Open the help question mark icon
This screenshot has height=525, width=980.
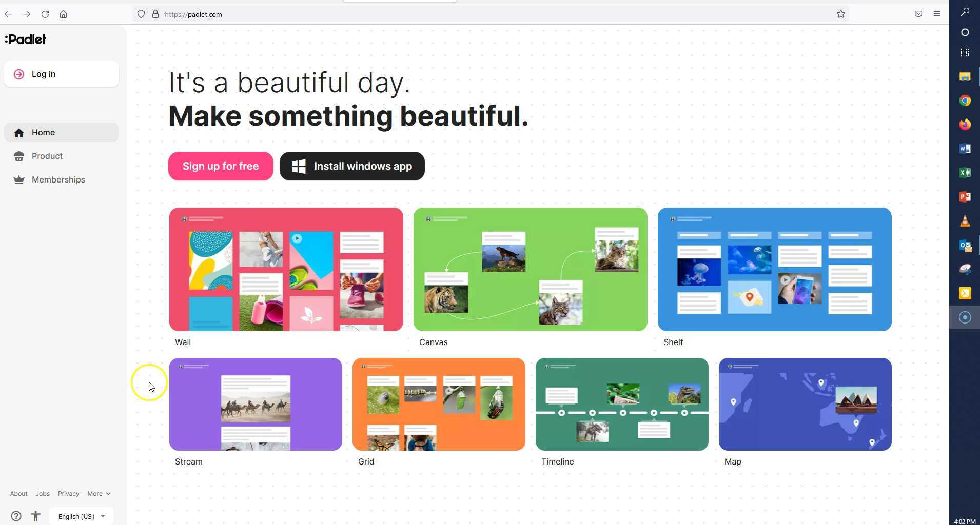(16, 516)
